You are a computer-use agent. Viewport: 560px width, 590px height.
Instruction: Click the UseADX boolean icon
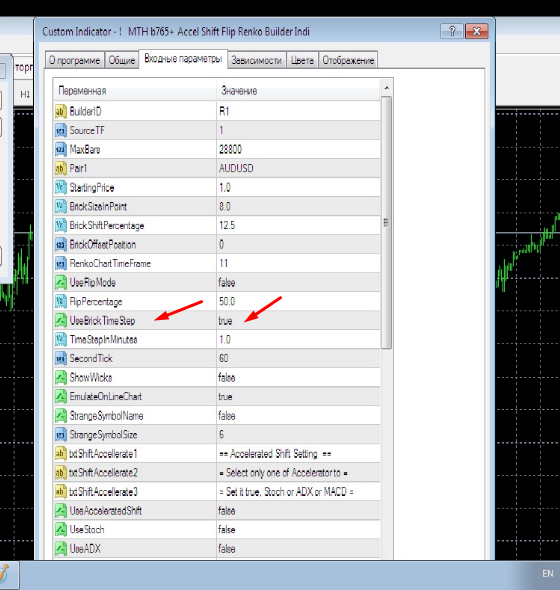point(61,549)
